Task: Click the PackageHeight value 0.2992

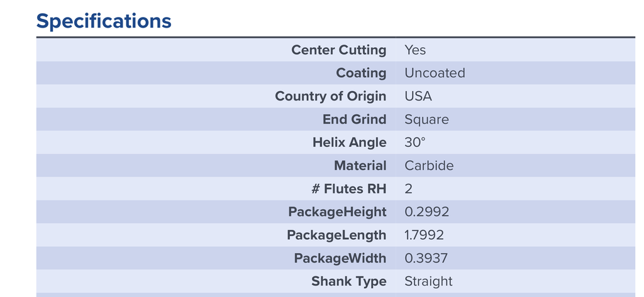Action: (x=427, y=212)
